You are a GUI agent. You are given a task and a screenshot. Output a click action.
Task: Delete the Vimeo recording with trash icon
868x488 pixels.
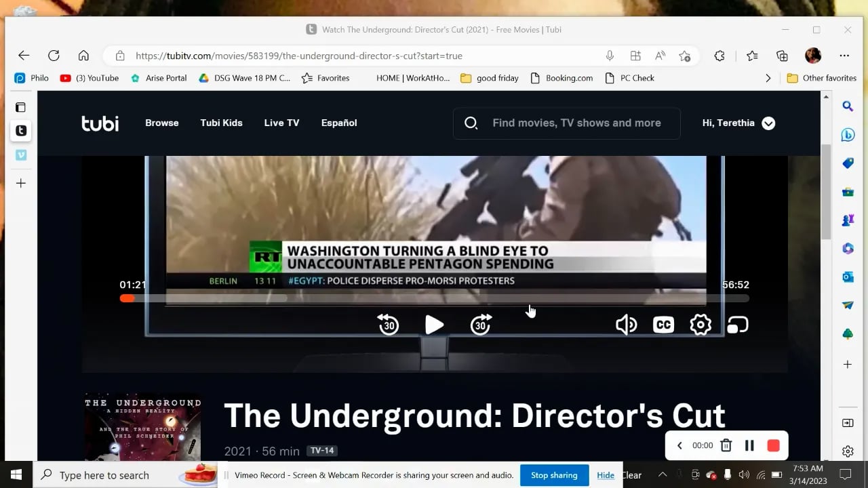pos(726,445)
